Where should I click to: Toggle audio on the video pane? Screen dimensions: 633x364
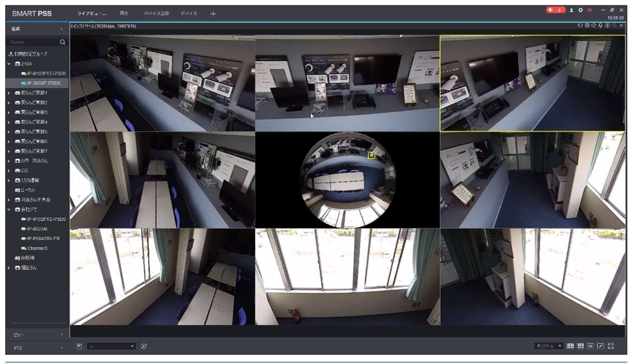(x=593, y=26)
